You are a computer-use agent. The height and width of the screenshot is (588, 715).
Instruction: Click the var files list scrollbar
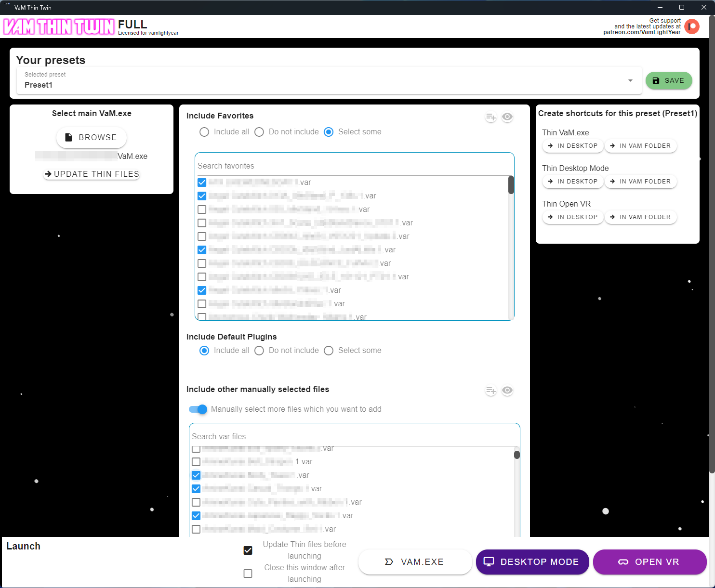pyautogui.click(x=517, y=455)
